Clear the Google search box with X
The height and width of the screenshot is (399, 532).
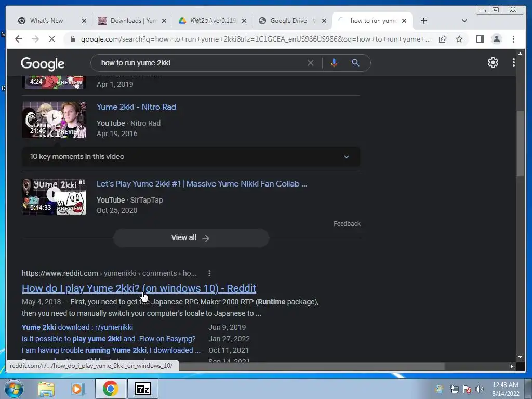click(x=311, y=63)
